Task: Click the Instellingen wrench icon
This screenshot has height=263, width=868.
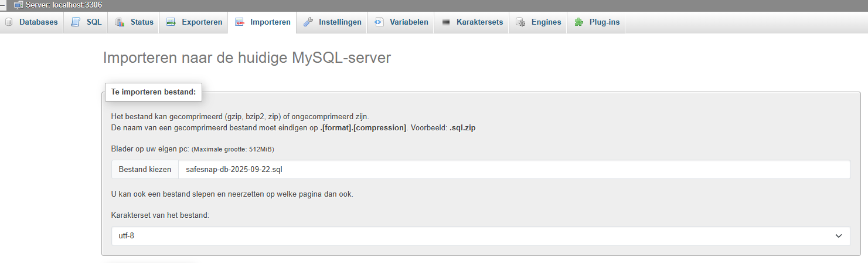Action: (x=308, y=22)
